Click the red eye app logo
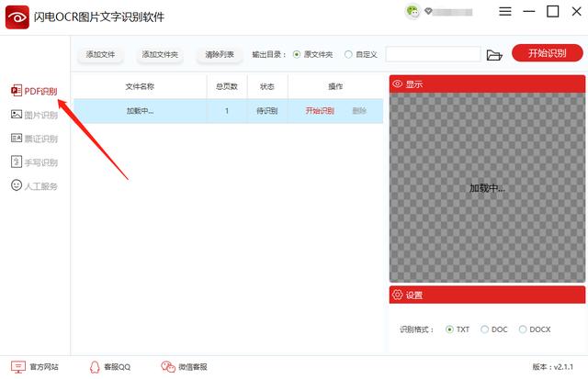Viewport: 588px width, 379px height. coord(17,17)
